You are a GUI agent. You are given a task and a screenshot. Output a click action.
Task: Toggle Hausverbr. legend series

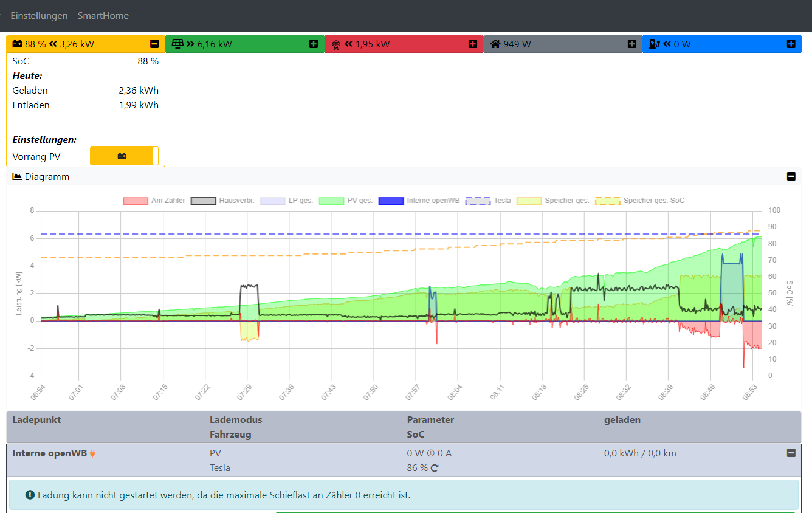coord(223,201)
